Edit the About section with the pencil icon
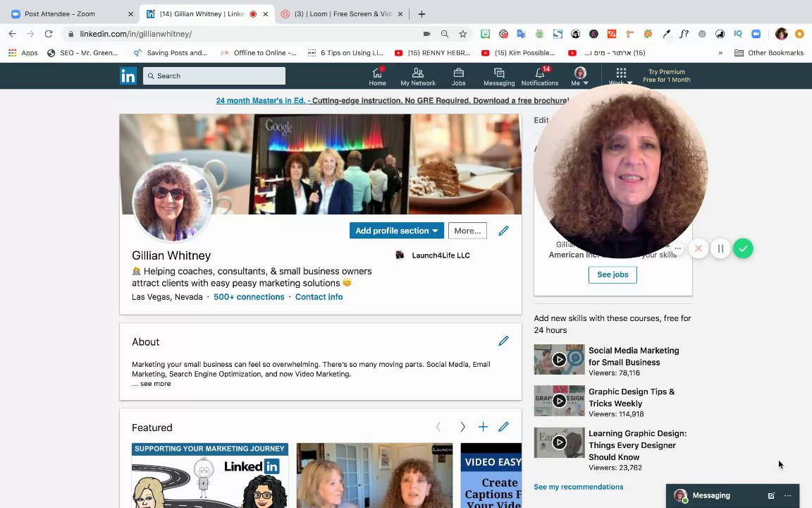This screenshot has height=508, width=812. point(503,341)
